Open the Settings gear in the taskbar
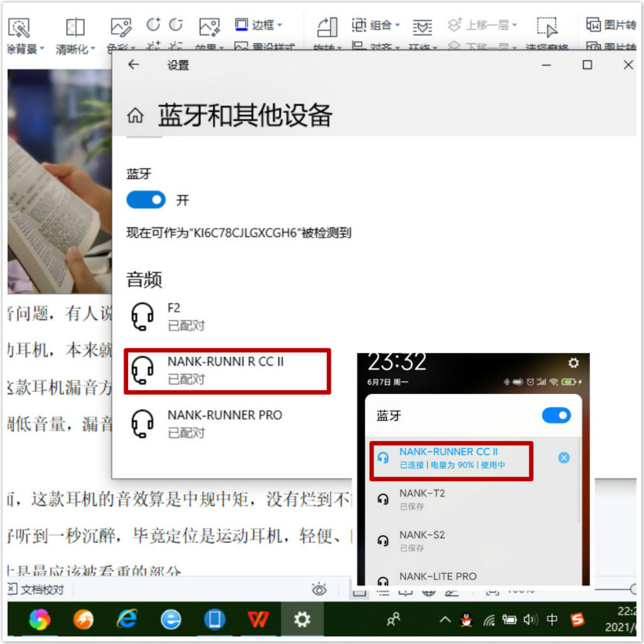Screen dimensions: 644x644 [x=302, y=619]
